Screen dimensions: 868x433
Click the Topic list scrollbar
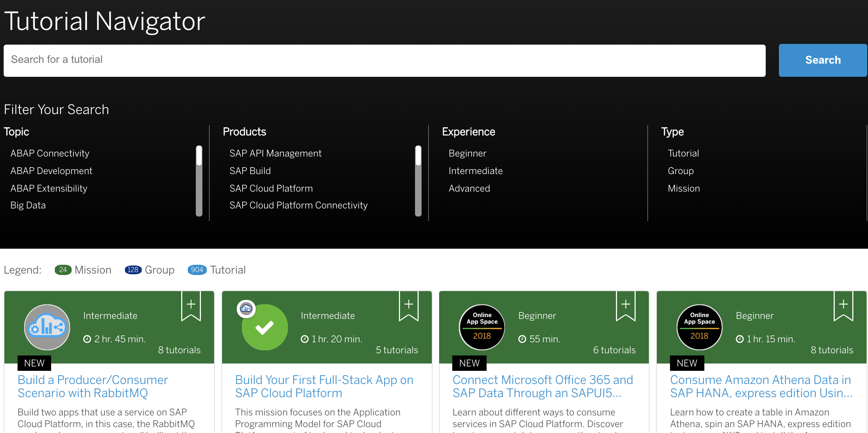(x=199, y=181)
